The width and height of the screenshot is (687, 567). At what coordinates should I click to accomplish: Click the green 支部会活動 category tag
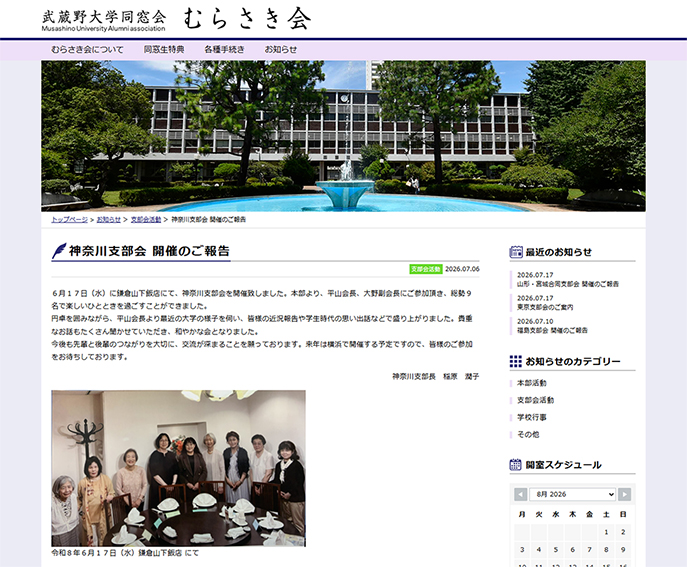pyautogui.click(x=425, y=269)
